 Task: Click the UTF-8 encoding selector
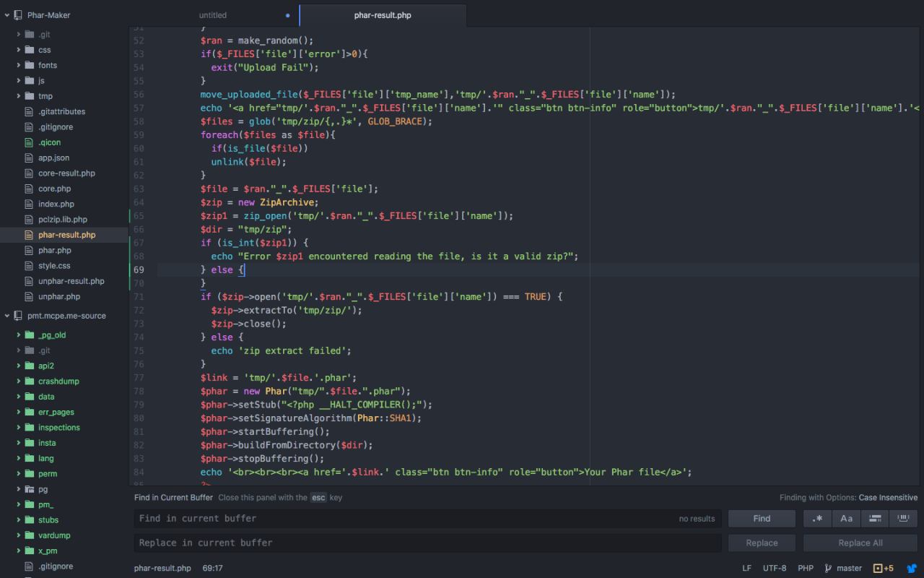[x=775, y=569]
